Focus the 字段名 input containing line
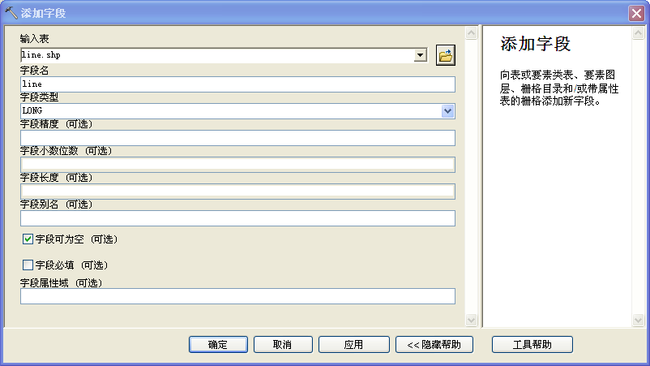Image resolution: width=650 pixels, height=366 pixels. (238, 84)
